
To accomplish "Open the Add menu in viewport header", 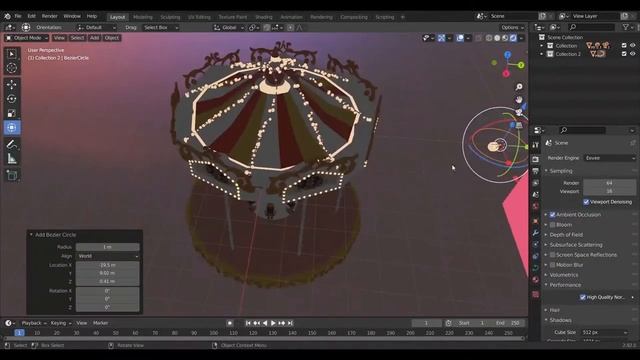I will click(94, 38).
